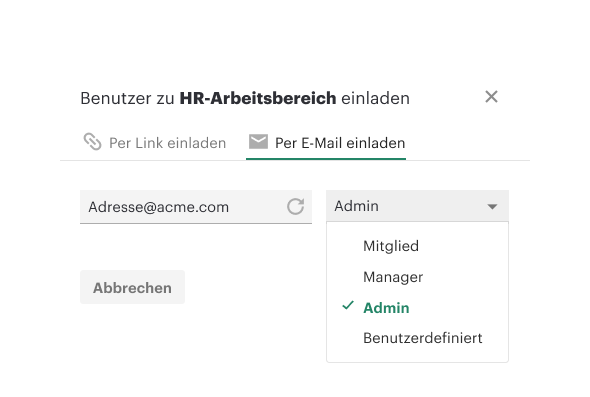
Task: Click the chain link icon
Action: [92, 142]
